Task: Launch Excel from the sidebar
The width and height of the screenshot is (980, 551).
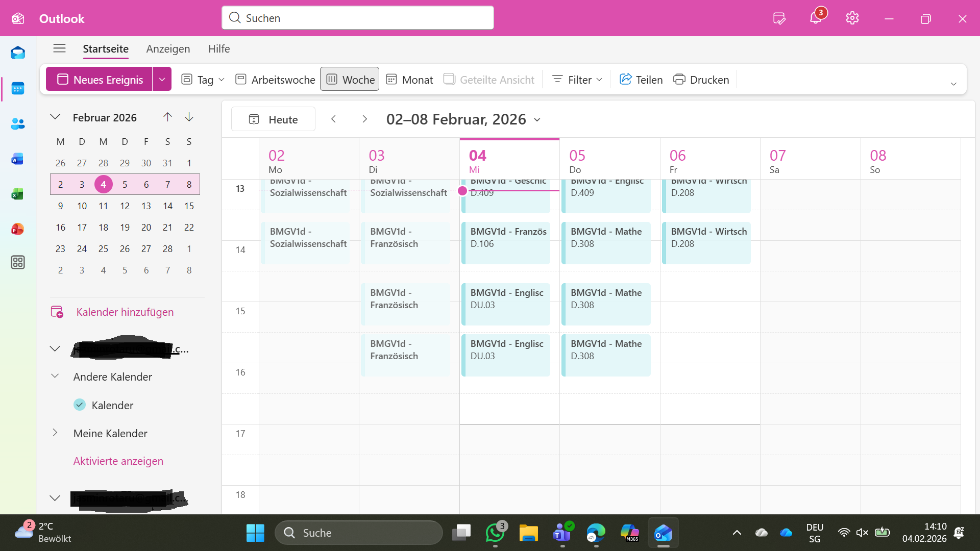Action: click(x=18, y=194)
